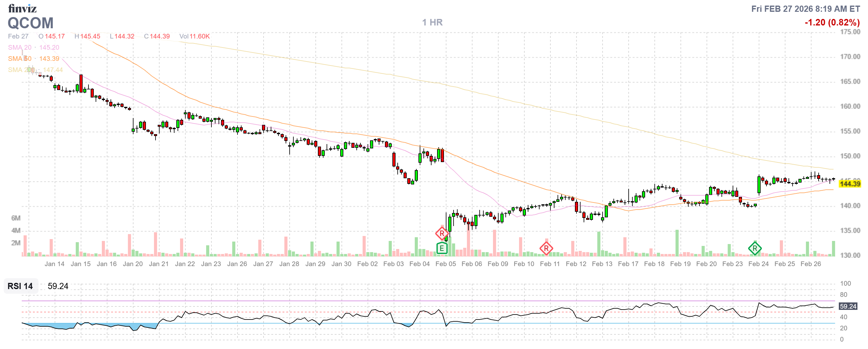868x349 pixels.
Task: Toggle the SMA 50 overlay label
Action: pos(20,59)
